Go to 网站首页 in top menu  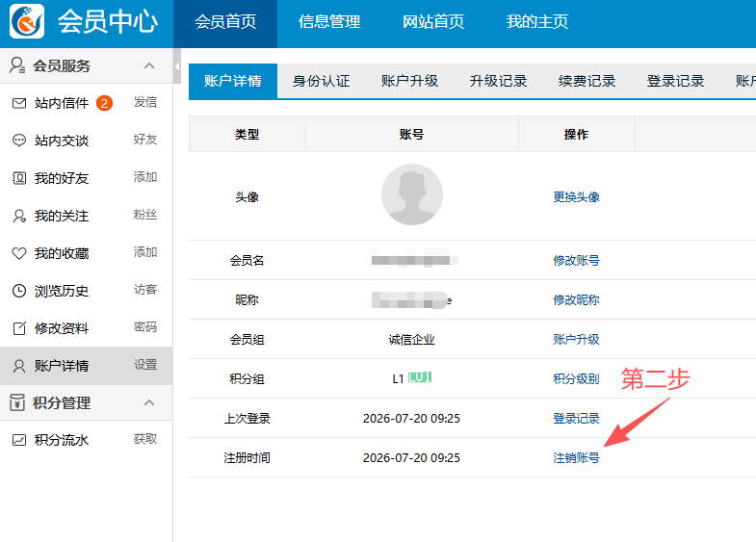coord(433,22)
